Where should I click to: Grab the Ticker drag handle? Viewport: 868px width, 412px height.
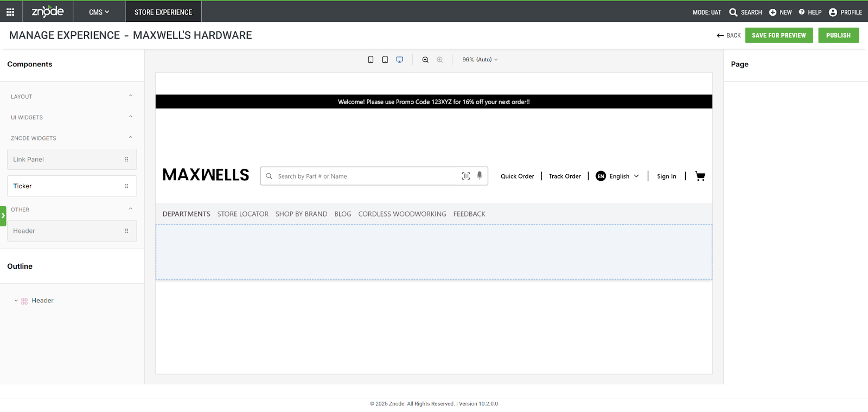126,186
